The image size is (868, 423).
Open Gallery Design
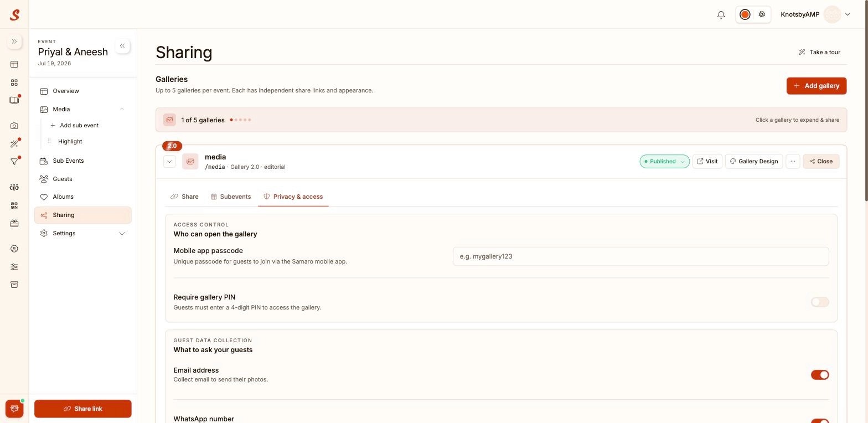[x=754, y=161]
